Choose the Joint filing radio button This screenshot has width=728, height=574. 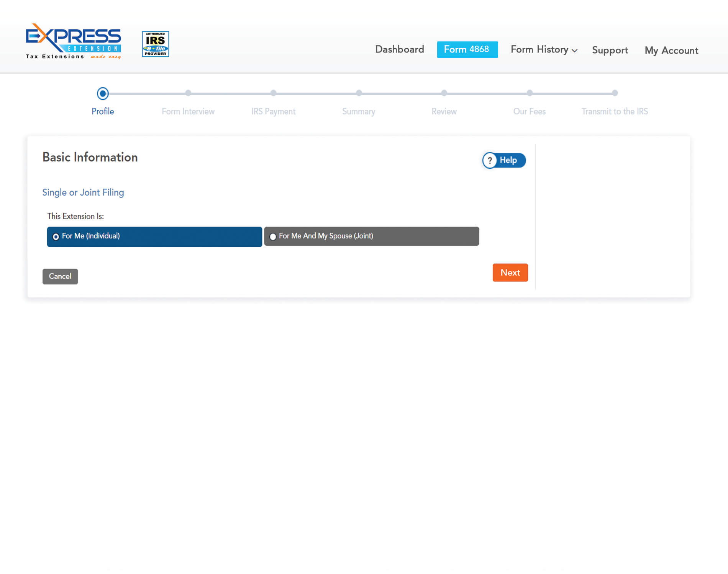pos(272,237)
